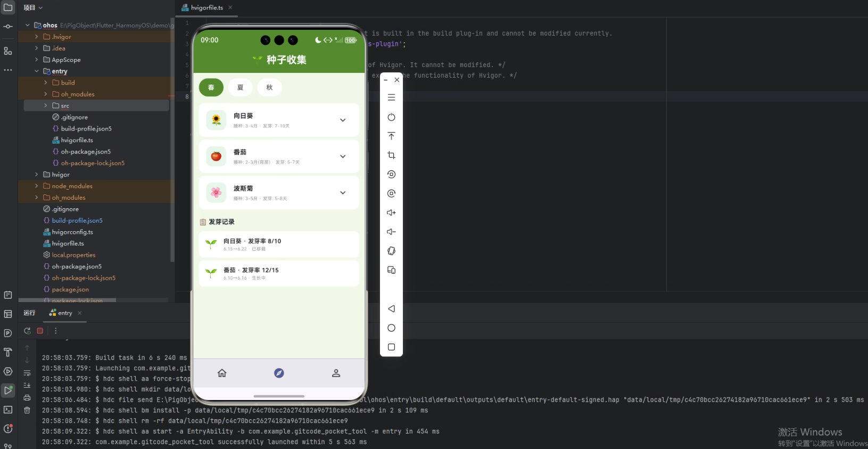Expand the src folder under entry
868x449 pixels.
click(x=46, y=105)
